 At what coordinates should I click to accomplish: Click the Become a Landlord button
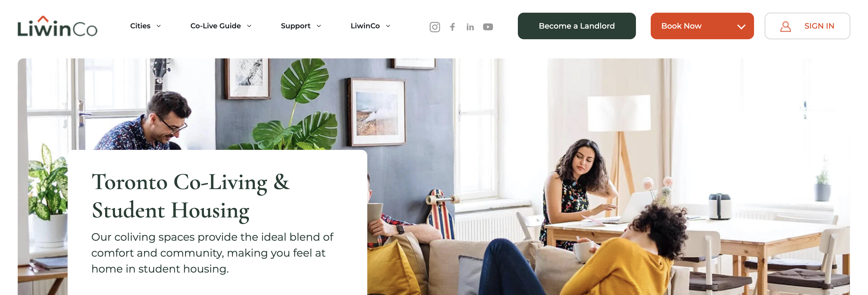[577, 26]
